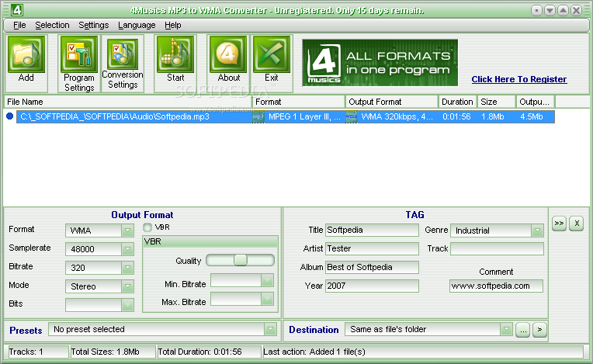
Task: Open the File menu
Action: pyautogui.click(x=19, y=26)
